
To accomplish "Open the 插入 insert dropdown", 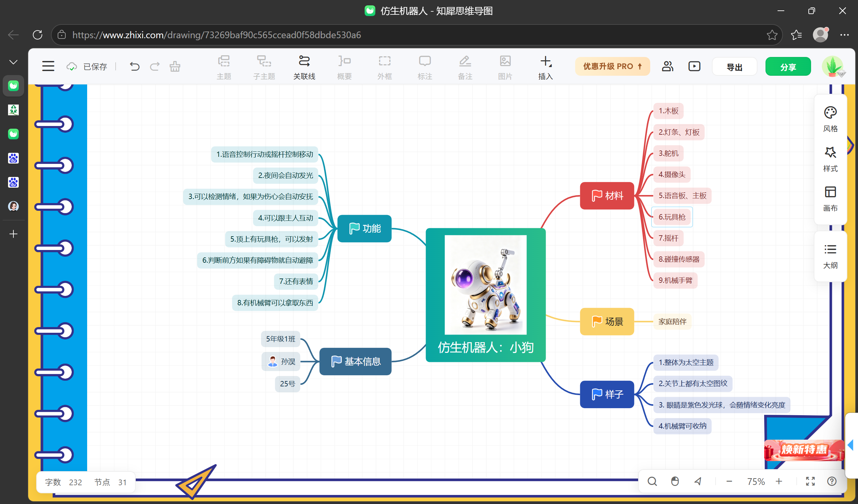I will click(x=545, y=67).
